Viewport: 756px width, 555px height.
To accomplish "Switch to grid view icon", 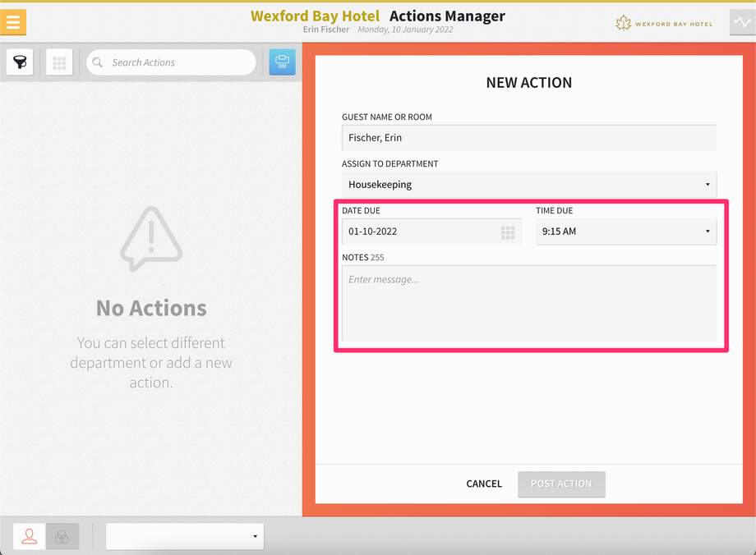I will pos(59,62).
